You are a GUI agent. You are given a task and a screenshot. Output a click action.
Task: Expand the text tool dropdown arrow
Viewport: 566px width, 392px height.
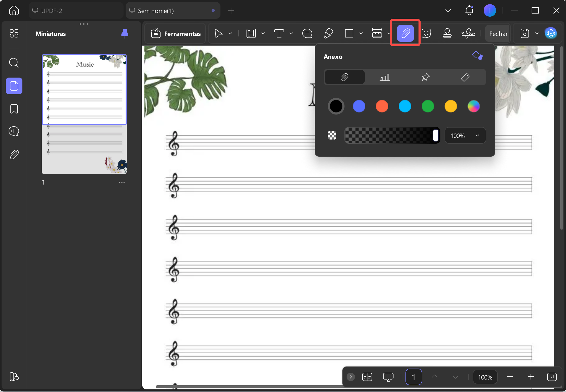pos(291,33)
